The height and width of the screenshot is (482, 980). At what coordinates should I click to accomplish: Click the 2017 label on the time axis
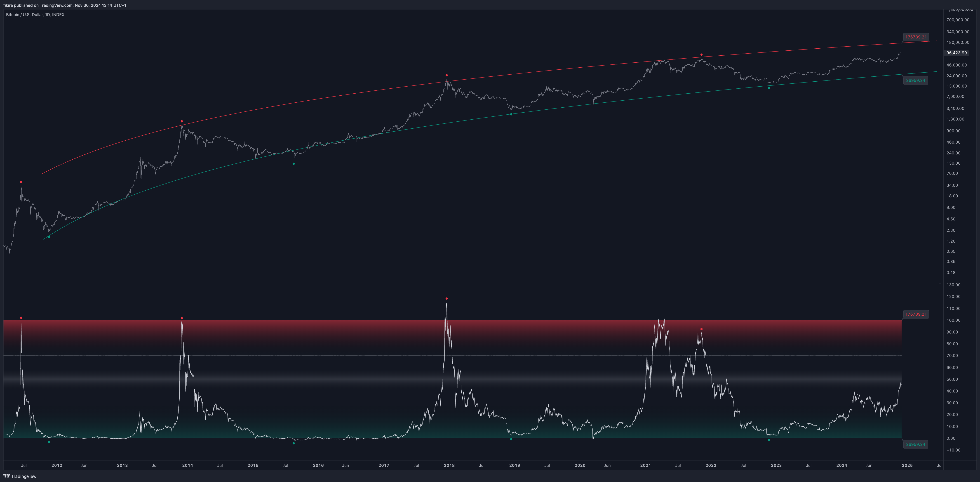tap(384, 465)
